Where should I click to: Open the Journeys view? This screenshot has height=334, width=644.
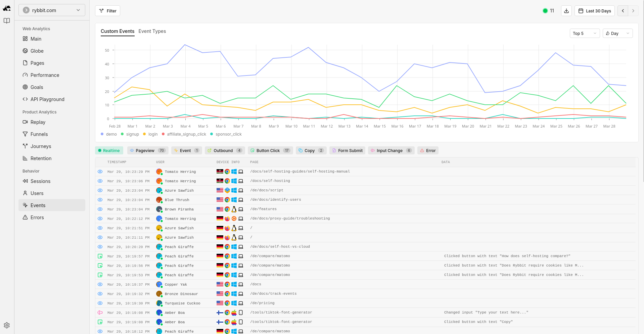tap(41, 146)
